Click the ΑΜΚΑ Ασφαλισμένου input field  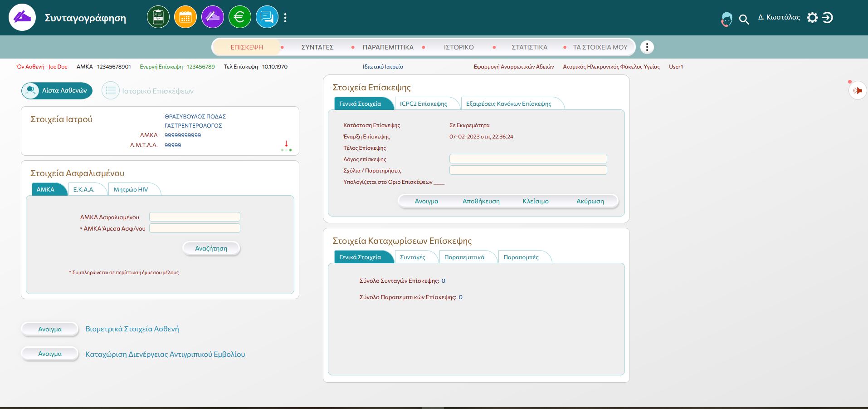click(195, 217)
